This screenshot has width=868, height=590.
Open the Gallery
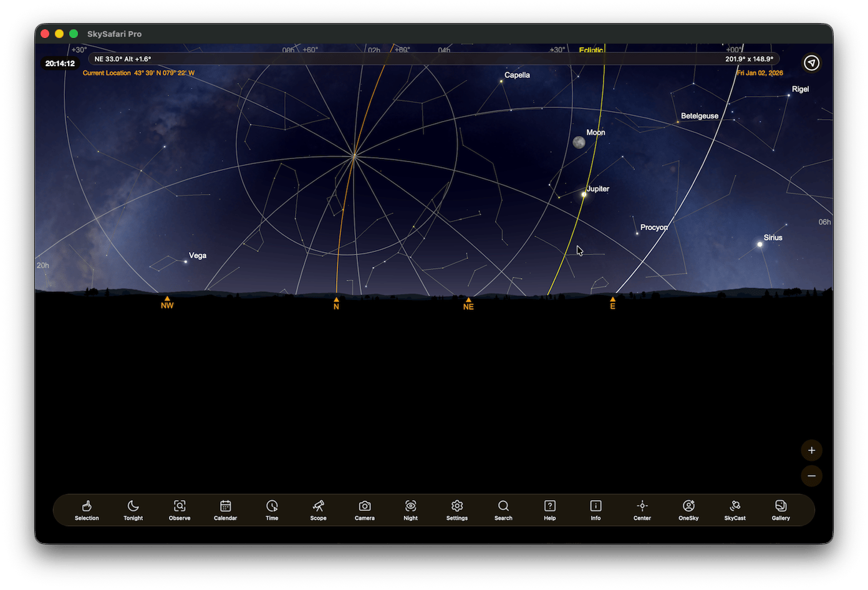[781, 510]
